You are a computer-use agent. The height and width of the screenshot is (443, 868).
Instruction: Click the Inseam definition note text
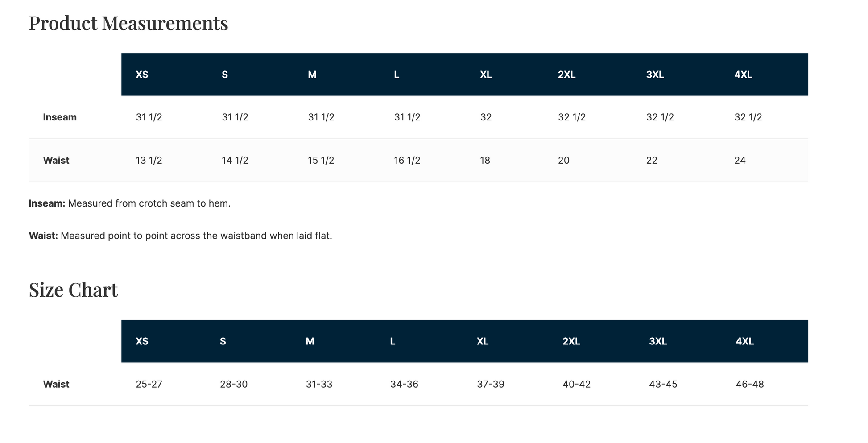[130, 203]
